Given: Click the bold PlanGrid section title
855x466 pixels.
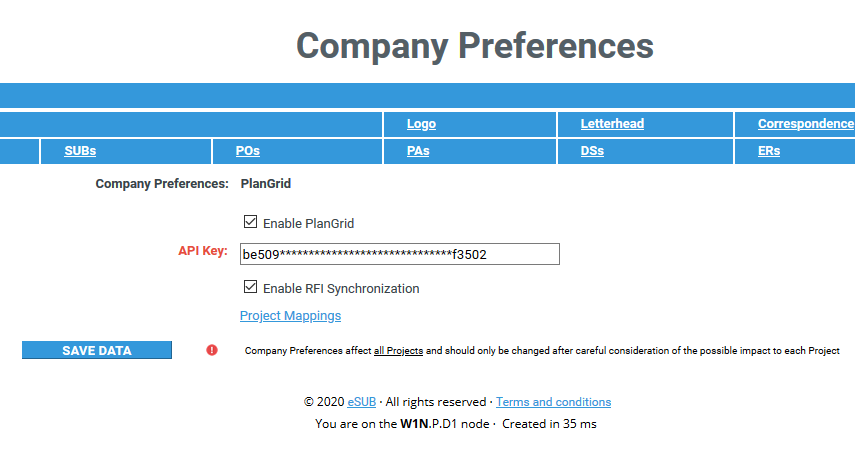Looking at the screenshot, I should [266, 183].
